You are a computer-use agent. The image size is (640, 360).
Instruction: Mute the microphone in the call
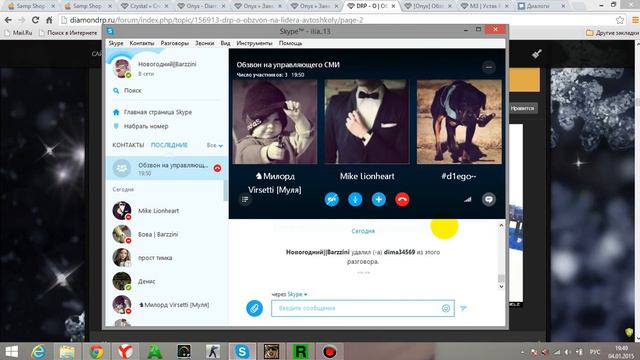pos(355,200)
